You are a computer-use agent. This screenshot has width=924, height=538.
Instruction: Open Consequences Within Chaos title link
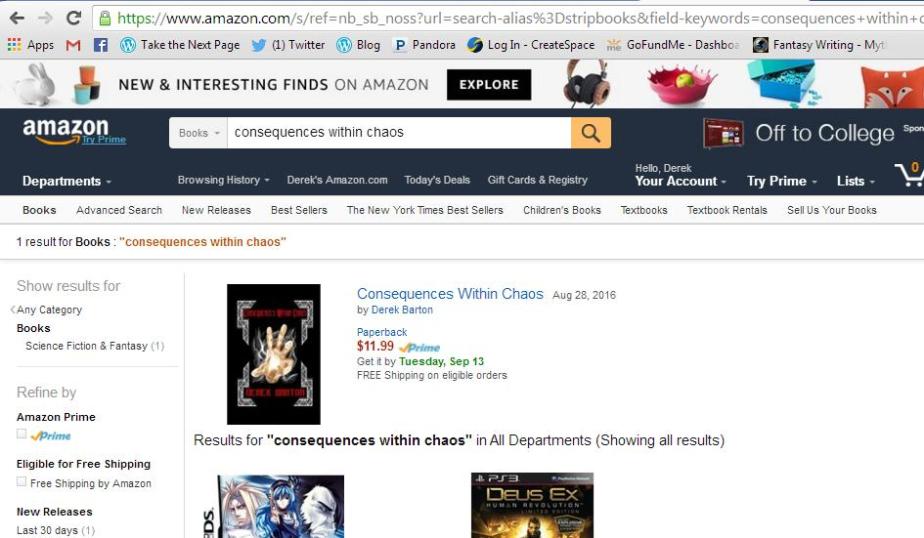click(x=450, y=294)
